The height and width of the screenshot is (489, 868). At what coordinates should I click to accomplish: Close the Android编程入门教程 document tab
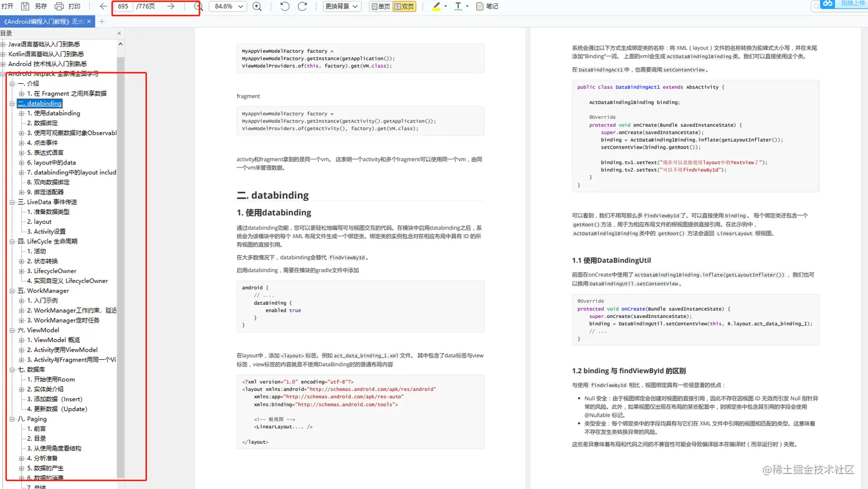tap(89, 21)
